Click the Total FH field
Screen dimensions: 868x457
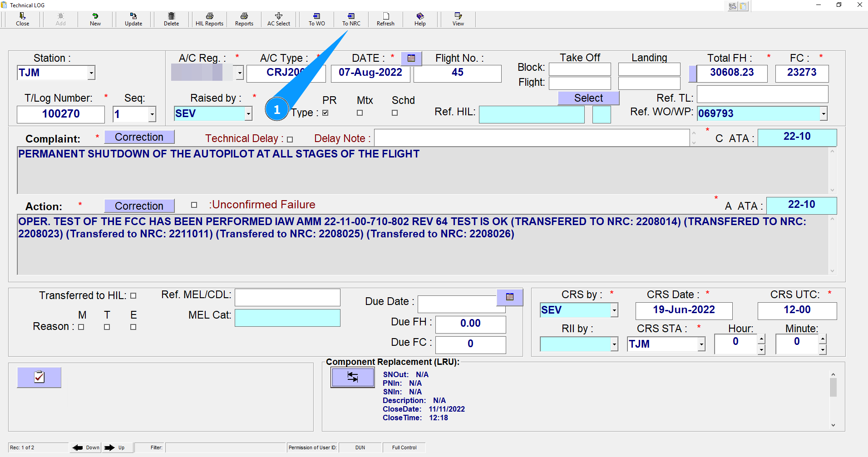tap(732, 74)
